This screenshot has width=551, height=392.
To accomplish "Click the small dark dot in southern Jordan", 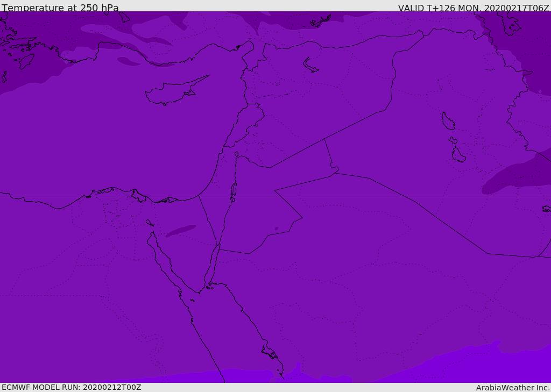I will pos(277,229).
